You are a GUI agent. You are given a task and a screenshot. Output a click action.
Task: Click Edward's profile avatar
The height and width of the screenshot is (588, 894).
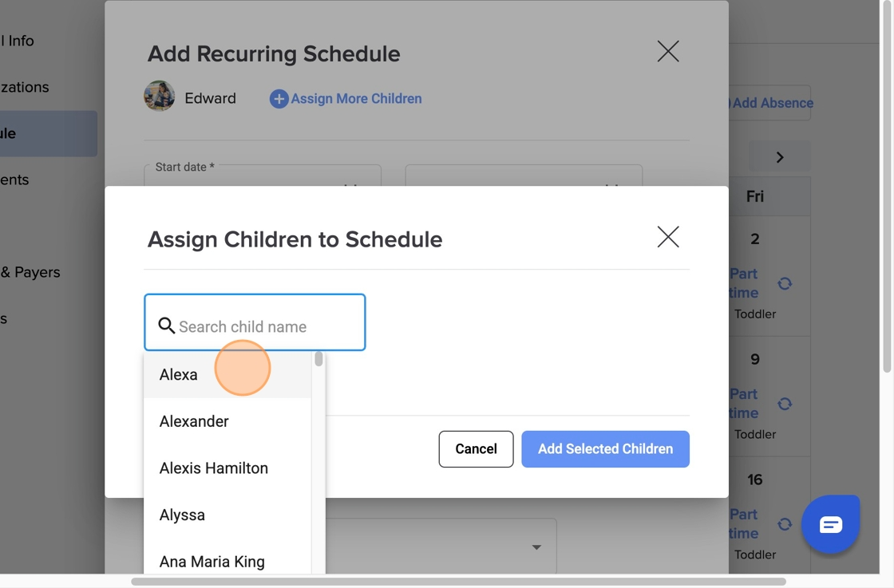[x=159, y=96]
